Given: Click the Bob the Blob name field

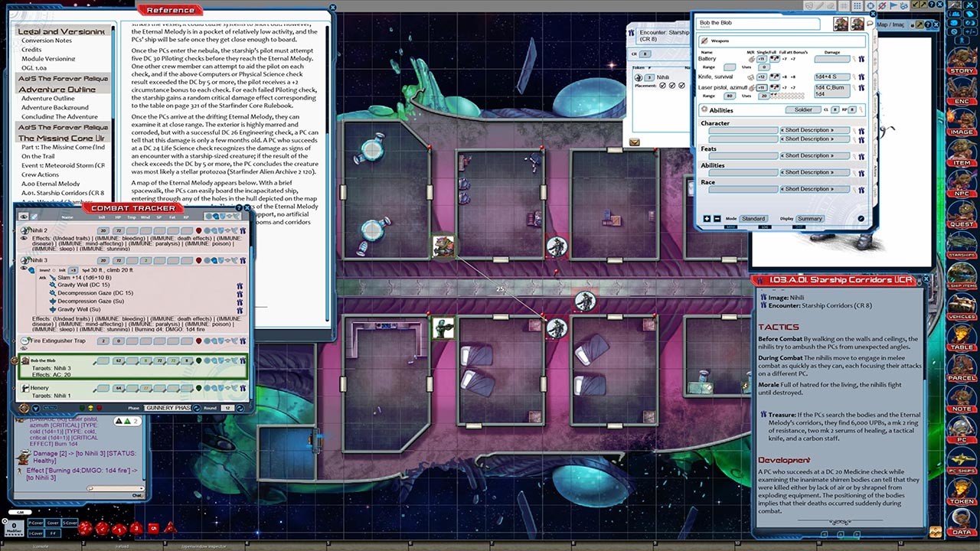Looking at the screenshot, I should 758,23.
